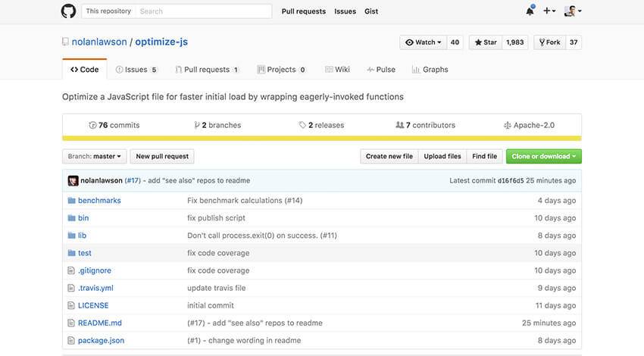
Task: Focus the repository search field
Action: [203, 11]
